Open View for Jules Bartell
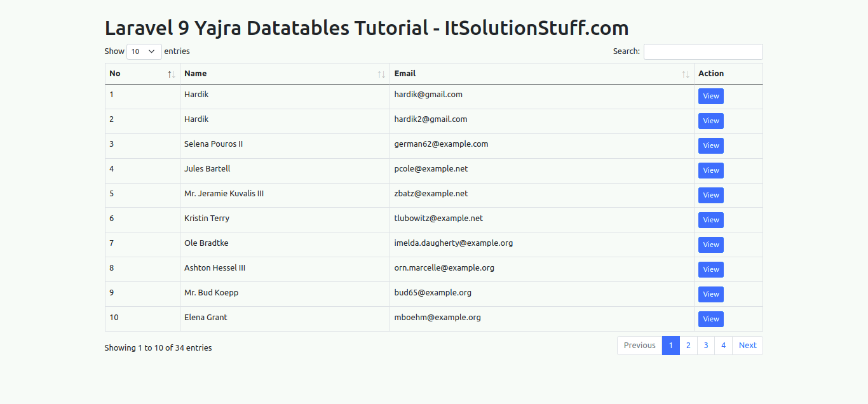 pos(710,171)
